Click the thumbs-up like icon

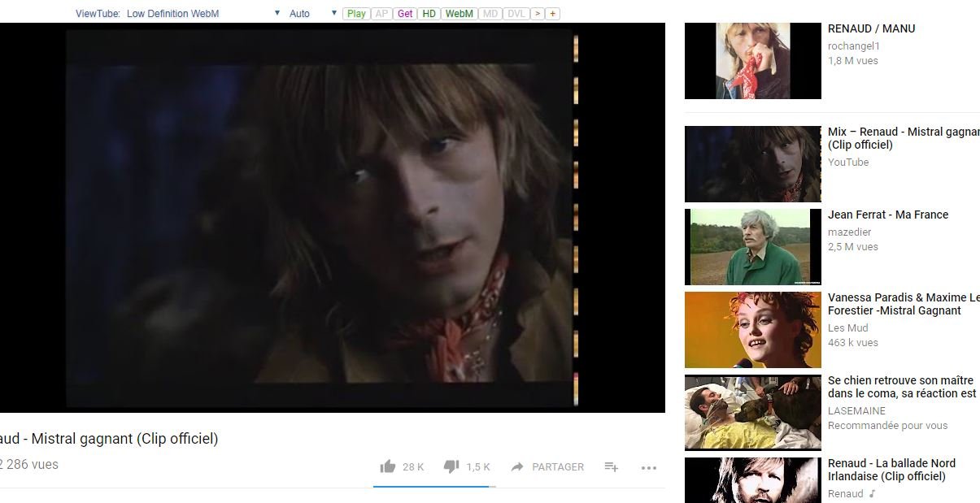pos(388,466)
